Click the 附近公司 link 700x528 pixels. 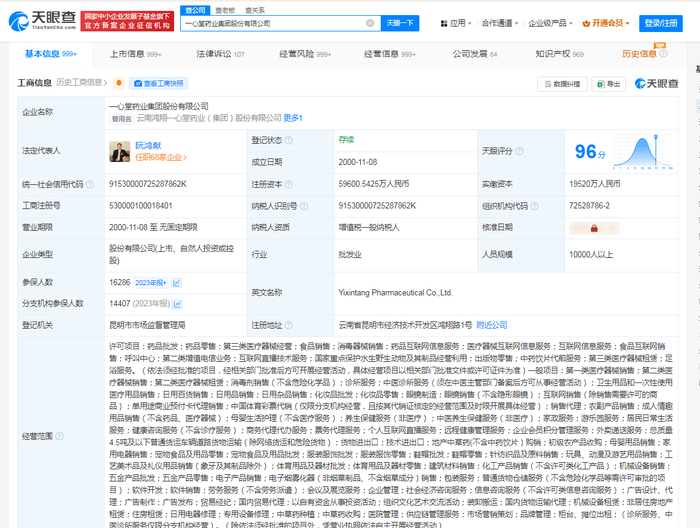(491, 325)
